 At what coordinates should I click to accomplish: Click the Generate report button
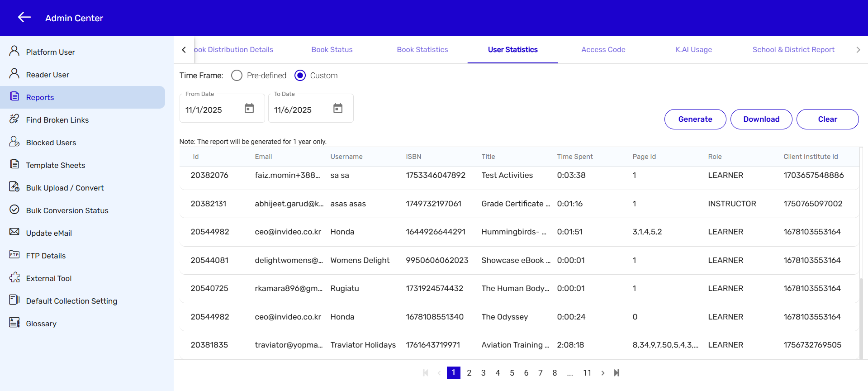point(695,119)
